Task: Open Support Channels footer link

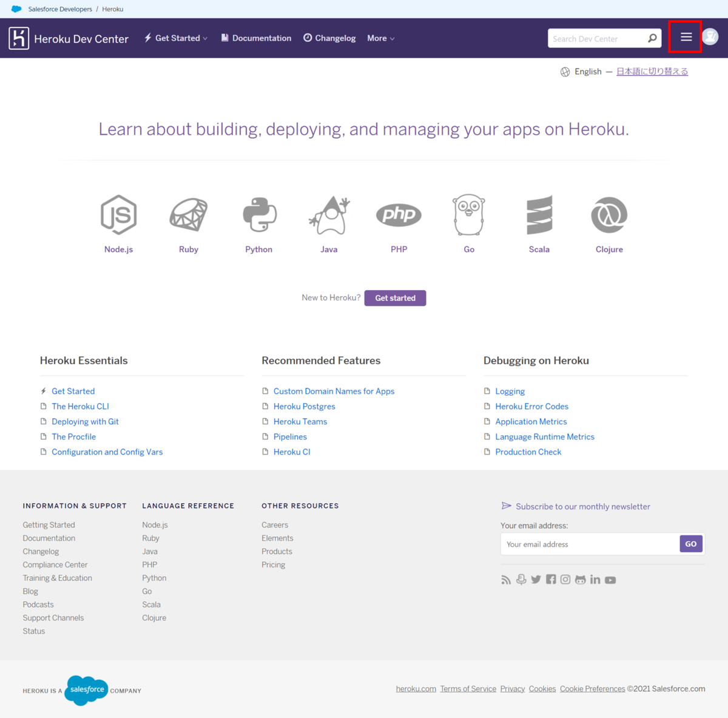Action: 53,618
